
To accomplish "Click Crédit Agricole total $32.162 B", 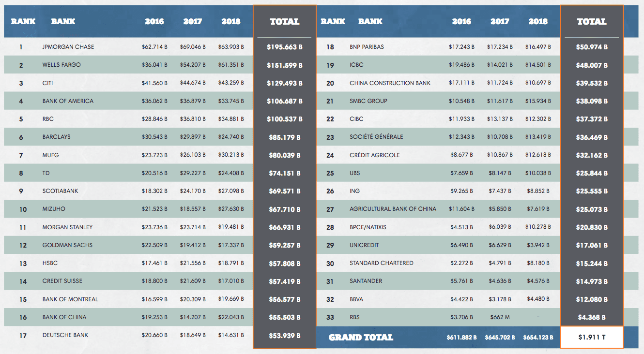I will pos(592,155).
